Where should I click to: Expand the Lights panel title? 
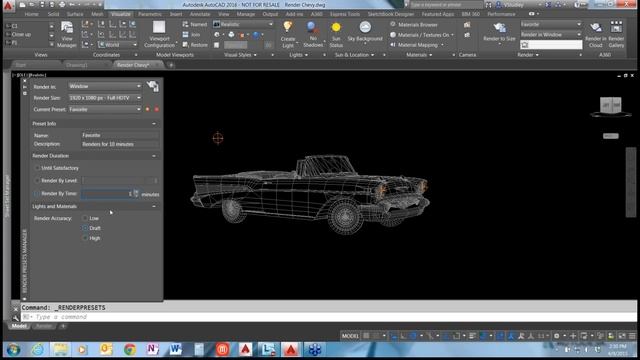point(298,55)
